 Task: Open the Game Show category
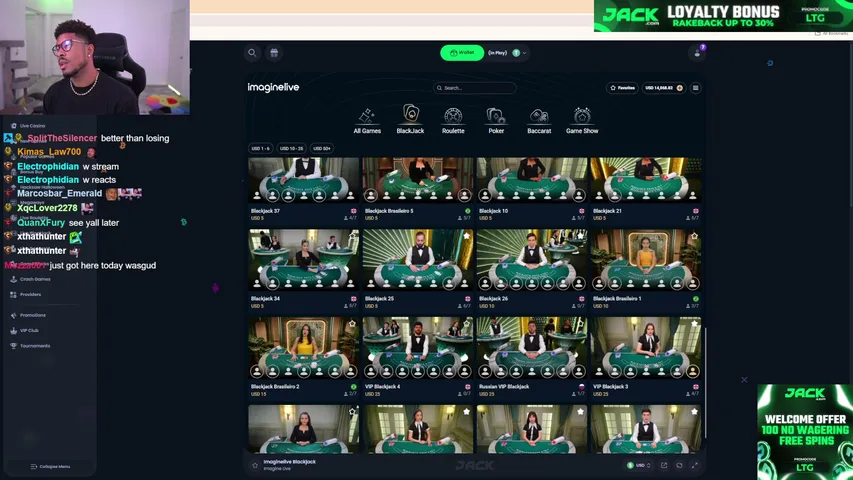tap(582, 120)
